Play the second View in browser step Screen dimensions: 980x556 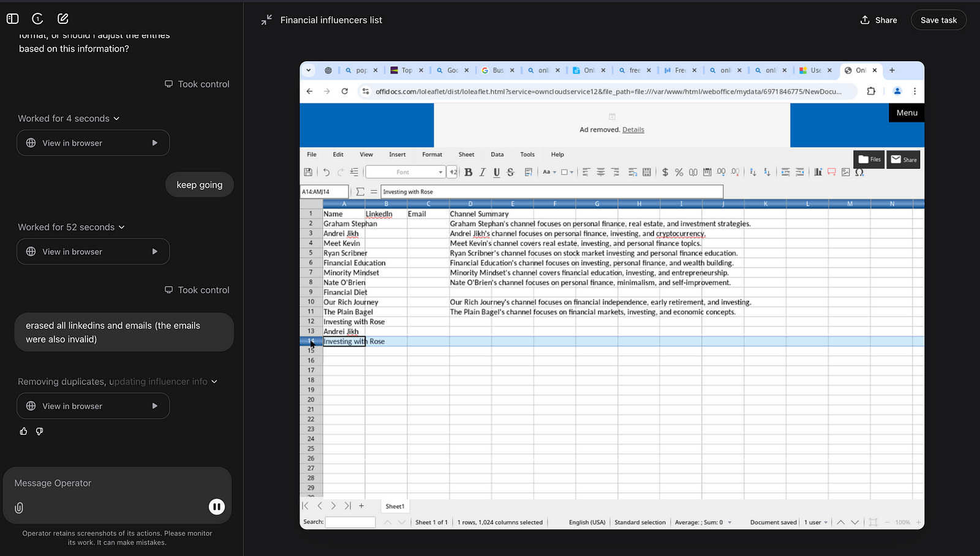pyautogui.click(x=154, y=252)
